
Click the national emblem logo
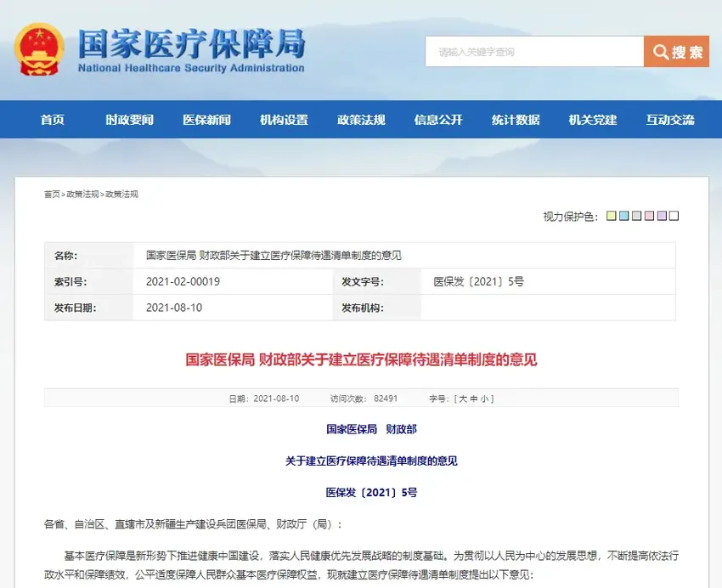pos(39,50)
